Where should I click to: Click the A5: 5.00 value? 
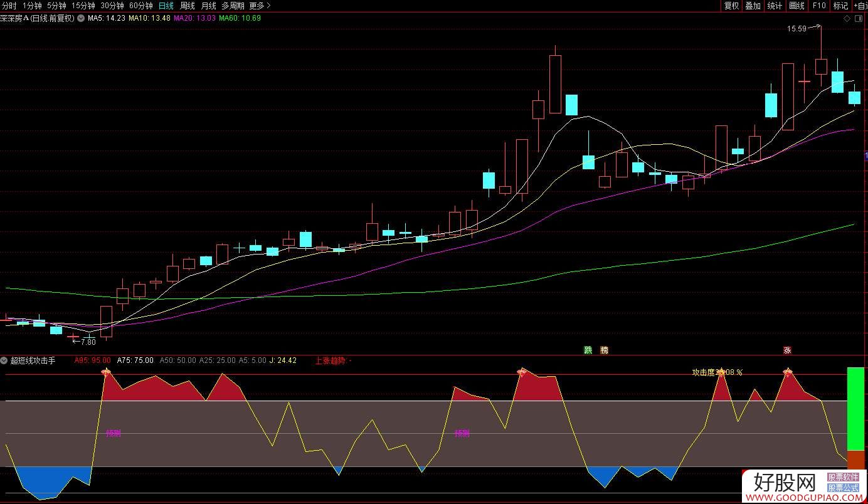point(253,360)
